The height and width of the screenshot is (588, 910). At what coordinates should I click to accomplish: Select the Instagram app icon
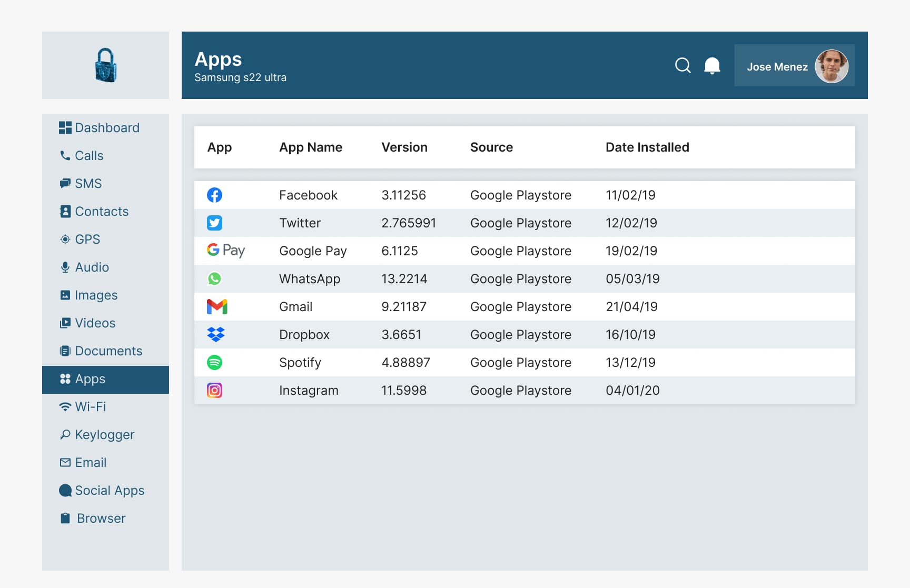pyautogui.click(x=214, y=391)
